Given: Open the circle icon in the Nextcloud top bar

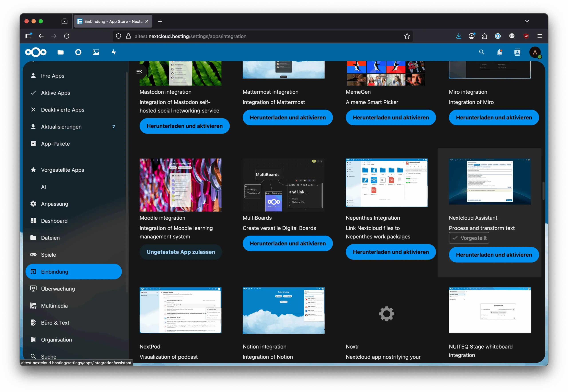Looking at the screenshot, I should click(78, 52).
